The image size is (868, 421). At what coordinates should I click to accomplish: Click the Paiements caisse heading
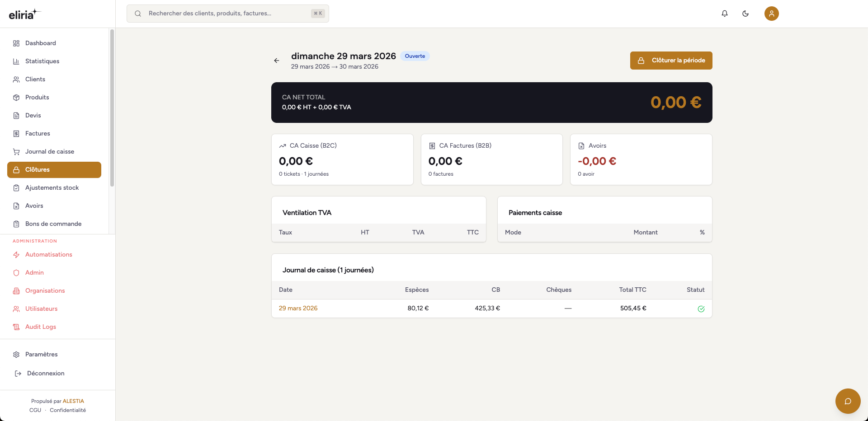(535, 213)
